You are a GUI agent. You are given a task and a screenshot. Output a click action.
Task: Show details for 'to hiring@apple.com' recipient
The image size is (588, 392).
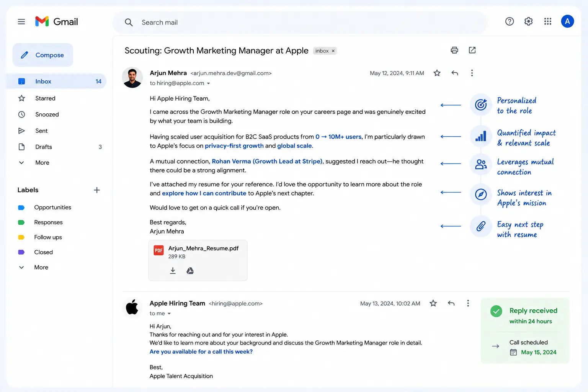point(209,83)
